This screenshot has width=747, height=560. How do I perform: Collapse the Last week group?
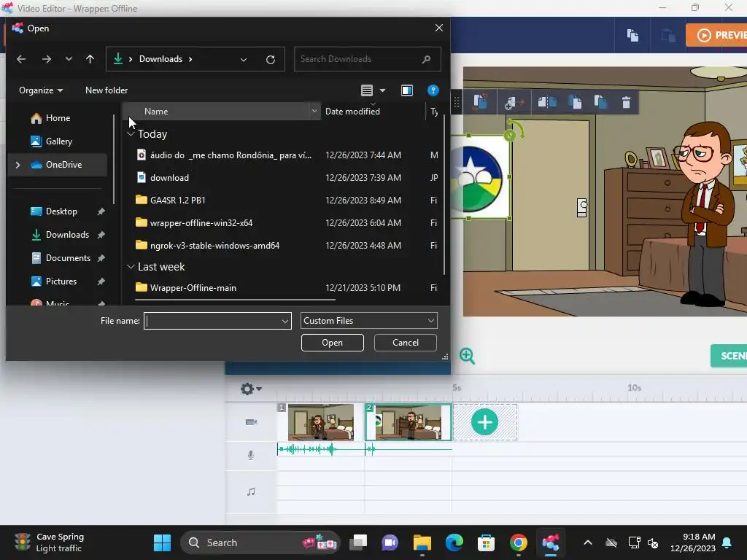coord(131,267)
